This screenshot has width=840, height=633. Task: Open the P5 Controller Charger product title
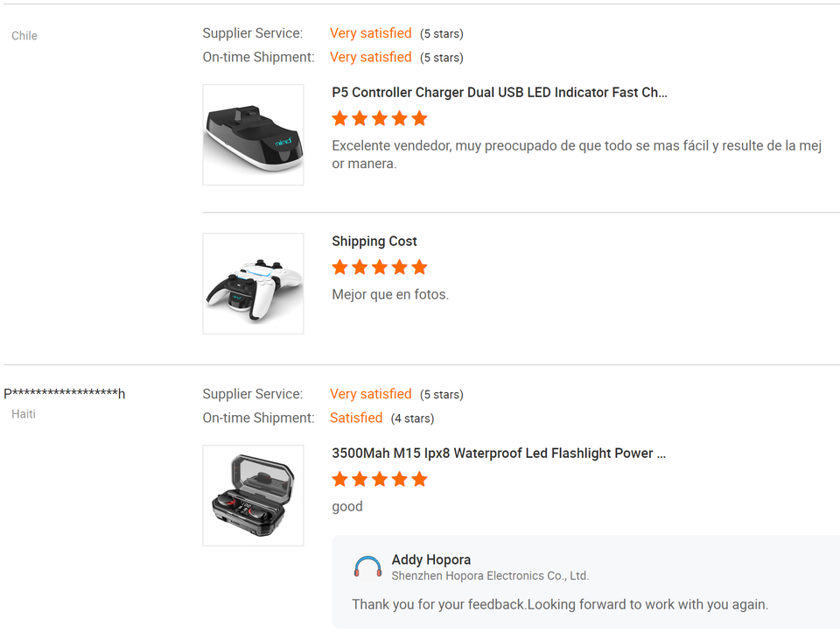(x=499, y=93)
